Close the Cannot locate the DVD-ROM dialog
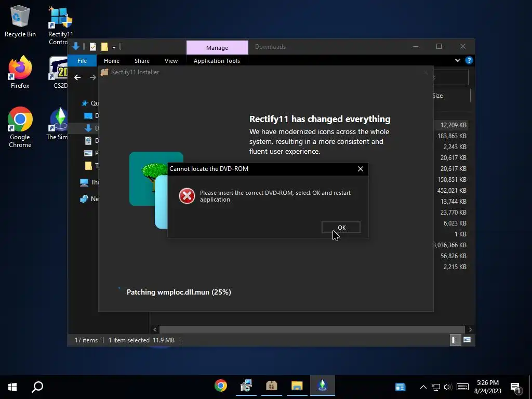Viewport: 532px width, 399px height. [x=361, y=169]
